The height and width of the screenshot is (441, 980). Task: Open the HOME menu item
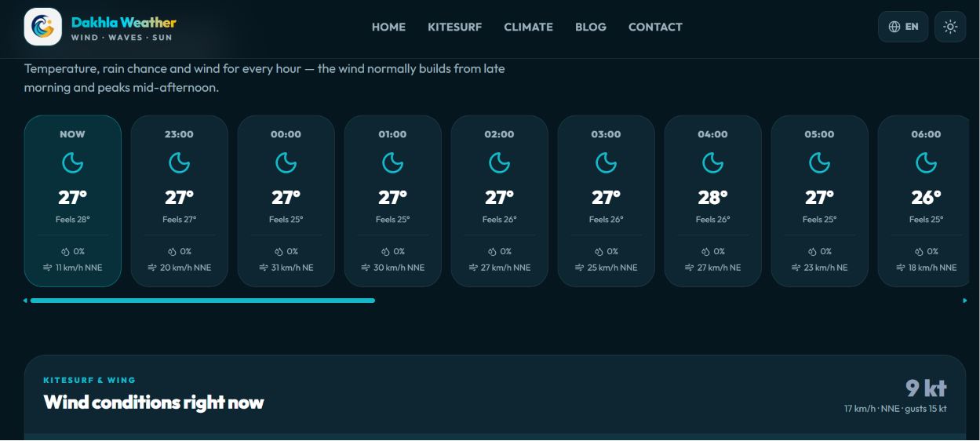(x=388, y=27)
